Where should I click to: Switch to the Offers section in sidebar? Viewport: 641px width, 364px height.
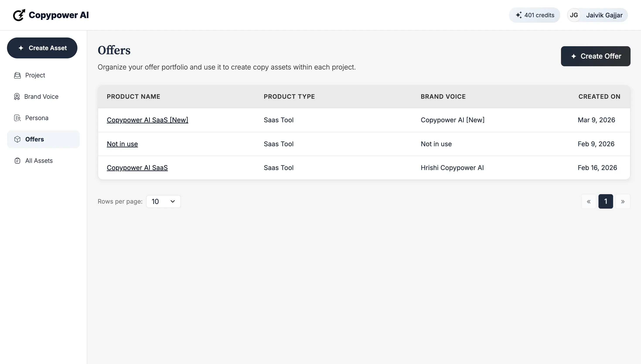click(34, 139)
